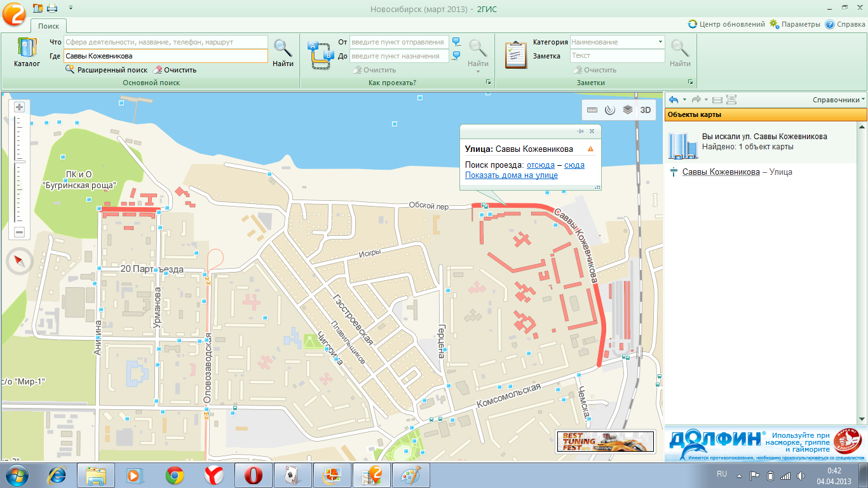Click the zoom-in plus button on map
868x488 pixels.
[19, 107]
